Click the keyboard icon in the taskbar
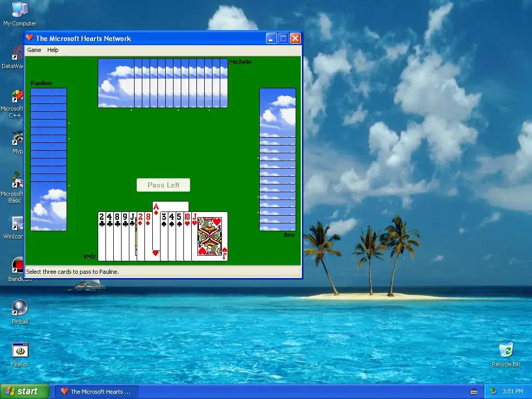The image size is (532, 399). tap(474, 392)
